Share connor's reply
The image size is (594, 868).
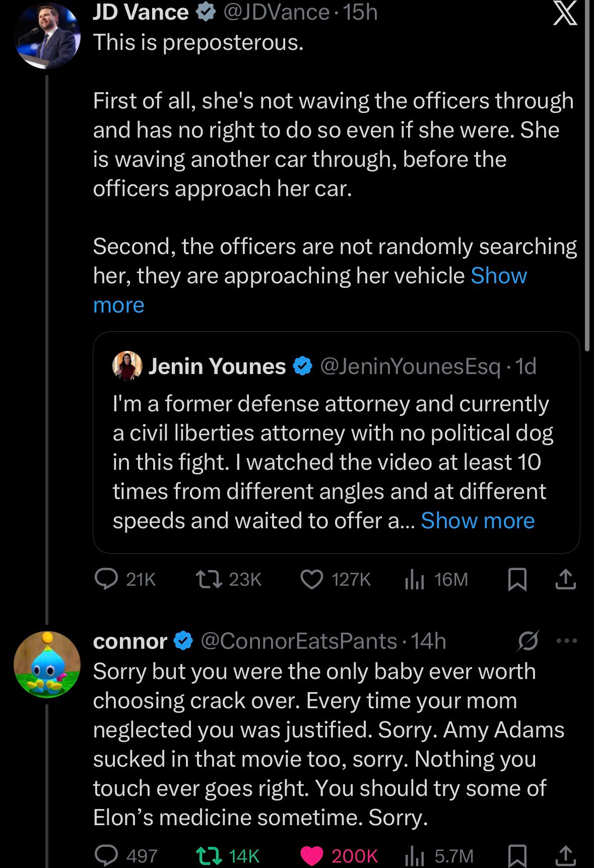[x=565, y=855]
